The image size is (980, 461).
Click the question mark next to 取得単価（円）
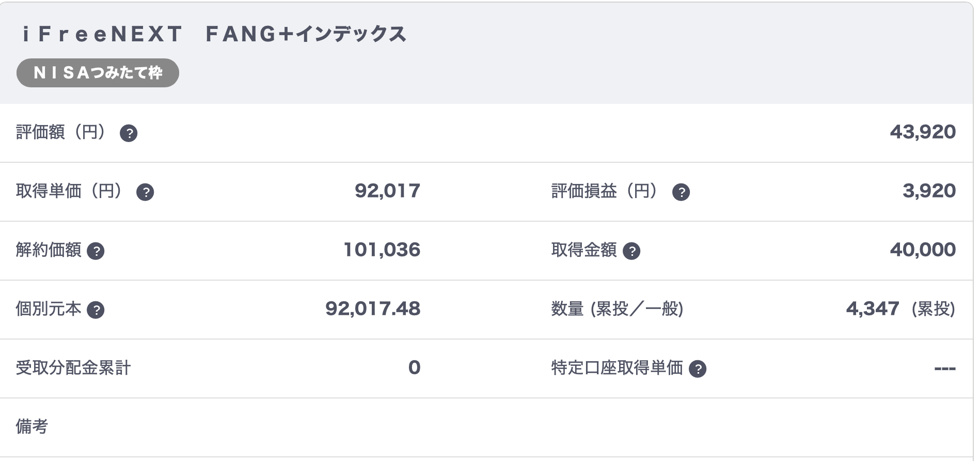[145, 193]
